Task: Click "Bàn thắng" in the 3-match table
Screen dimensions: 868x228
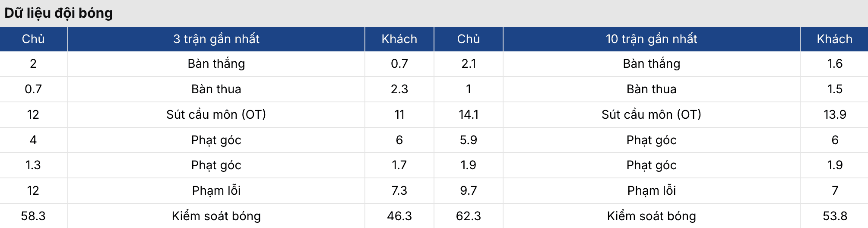Action: [216, 64]
